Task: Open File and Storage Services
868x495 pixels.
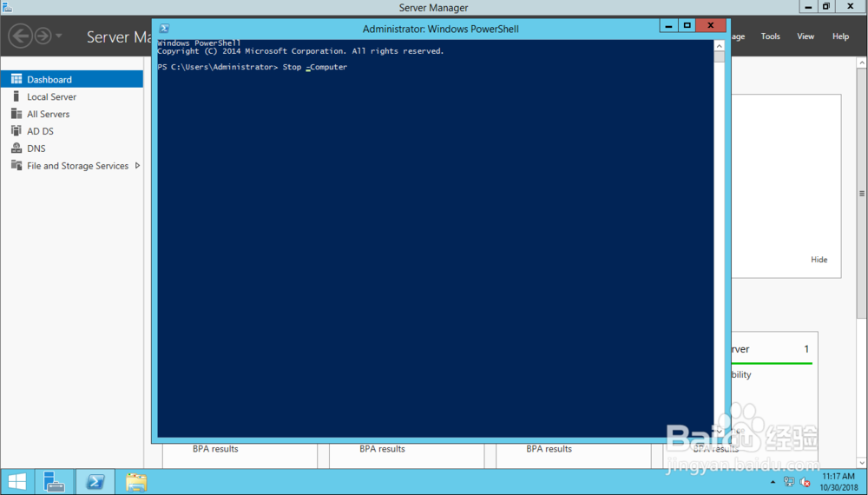Action: coord(77,166)
